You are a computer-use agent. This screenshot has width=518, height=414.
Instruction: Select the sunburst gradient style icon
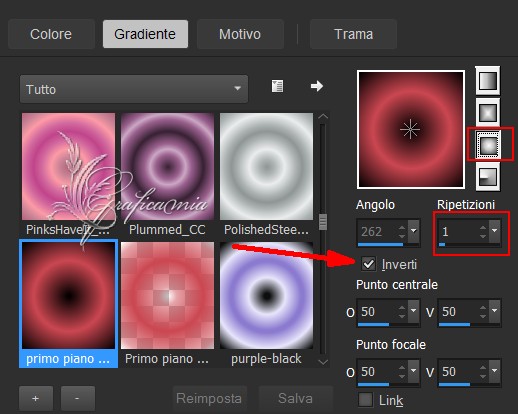coord(488,144)
